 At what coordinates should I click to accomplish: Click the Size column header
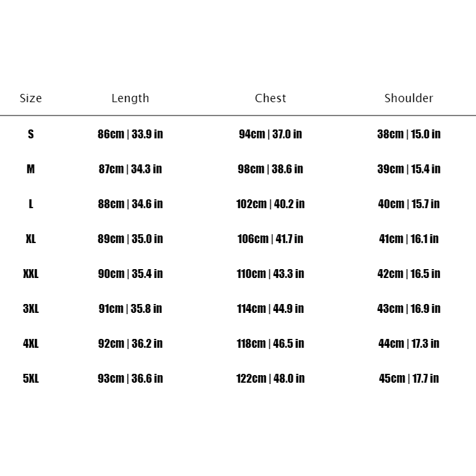(x=30, y=98)
